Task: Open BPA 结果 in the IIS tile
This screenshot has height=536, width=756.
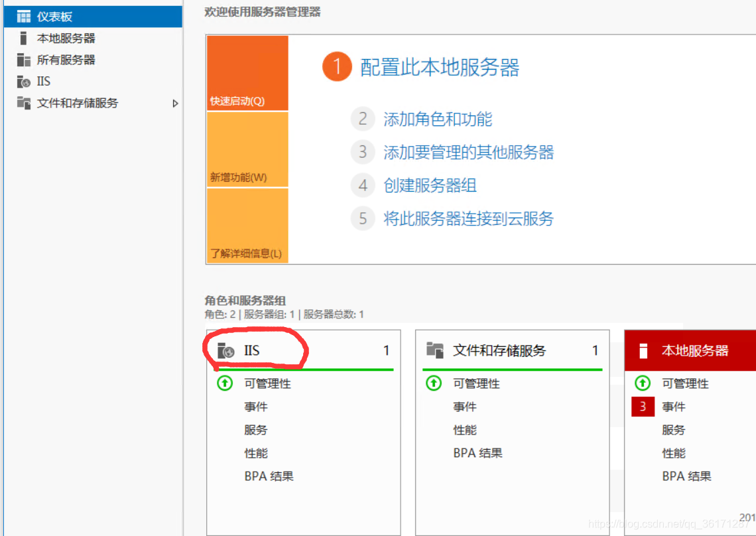Action: click(269, 476)
